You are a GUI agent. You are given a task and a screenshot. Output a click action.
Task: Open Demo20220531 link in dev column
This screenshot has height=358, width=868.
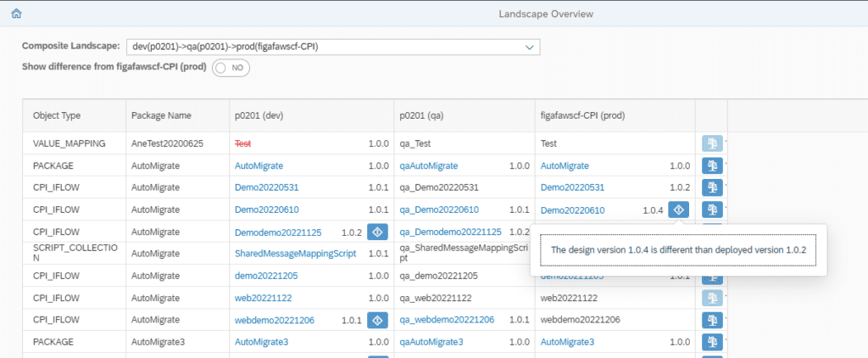point(267,187)
